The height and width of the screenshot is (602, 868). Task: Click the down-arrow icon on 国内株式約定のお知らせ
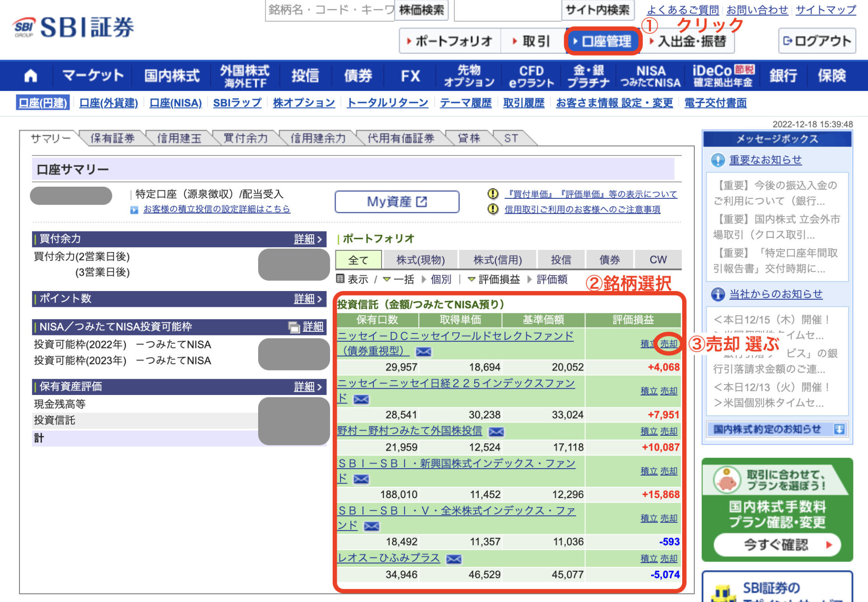click(x=839, y=429)
